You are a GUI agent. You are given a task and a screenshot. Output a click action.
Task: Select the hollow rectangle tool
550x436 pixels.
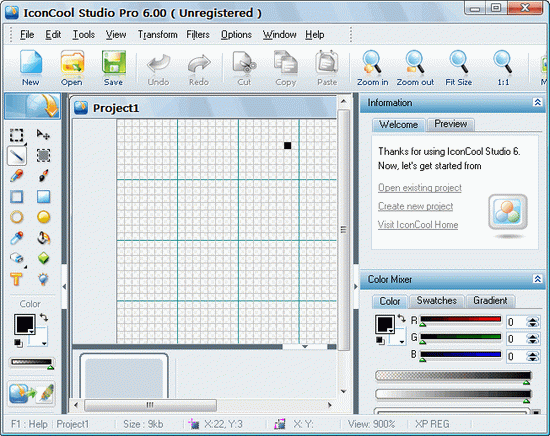[16, 197]
